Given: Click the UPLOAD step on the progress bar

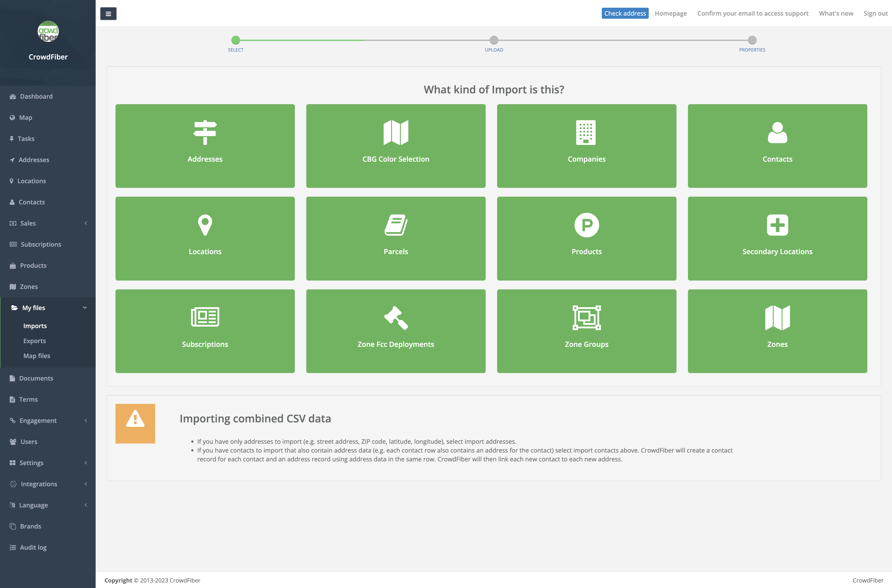Looking at the screenshot, I should pos(494,40).
